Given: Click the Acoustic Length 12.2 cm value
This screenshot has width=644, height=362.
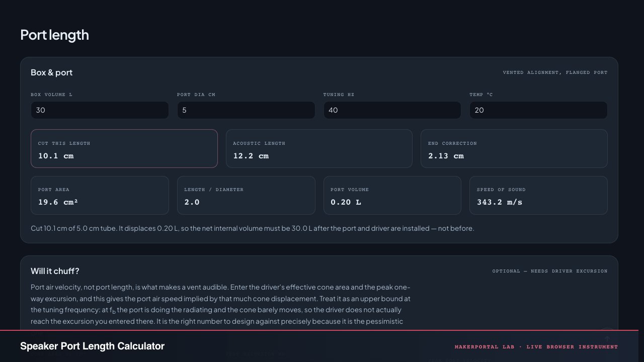Looking at the screenshot, I should point(251,156).
